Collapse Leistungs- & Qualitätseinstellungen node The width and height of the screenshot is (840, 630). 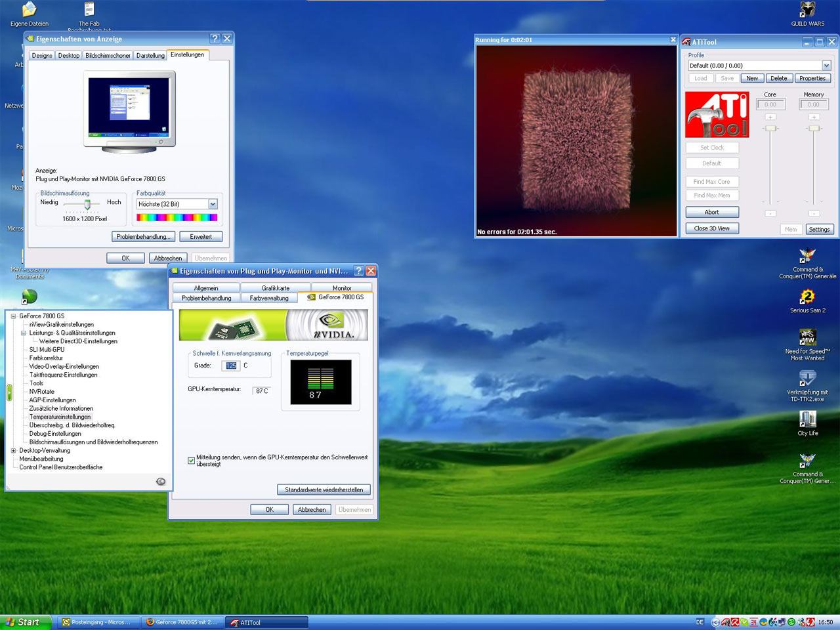(23, 333)
